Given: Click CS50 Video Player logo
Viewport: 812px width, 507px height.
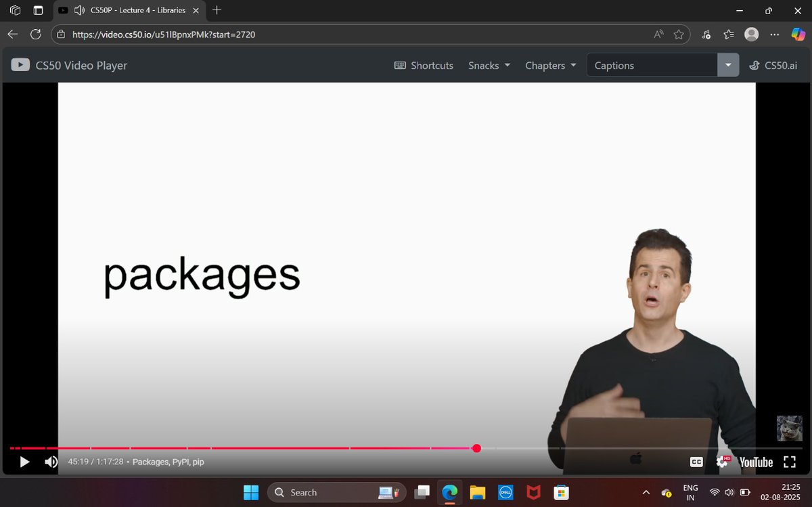Looking at the screenshot, I should click(69, 66).
